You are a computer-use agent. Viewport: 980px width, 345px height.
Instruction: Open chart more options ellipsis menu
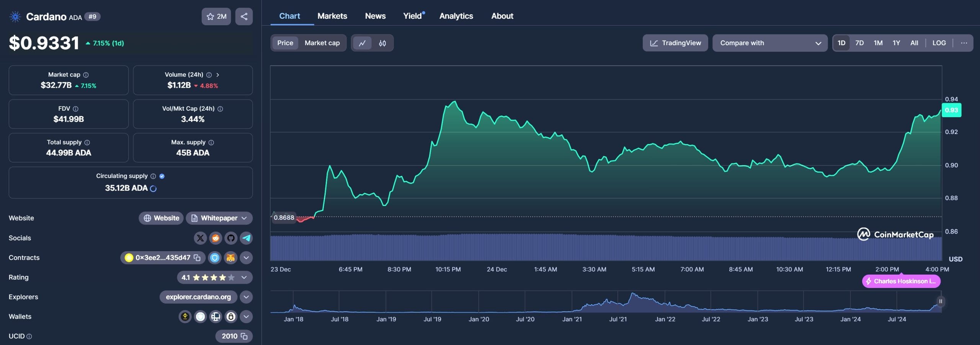coord(964,43)
